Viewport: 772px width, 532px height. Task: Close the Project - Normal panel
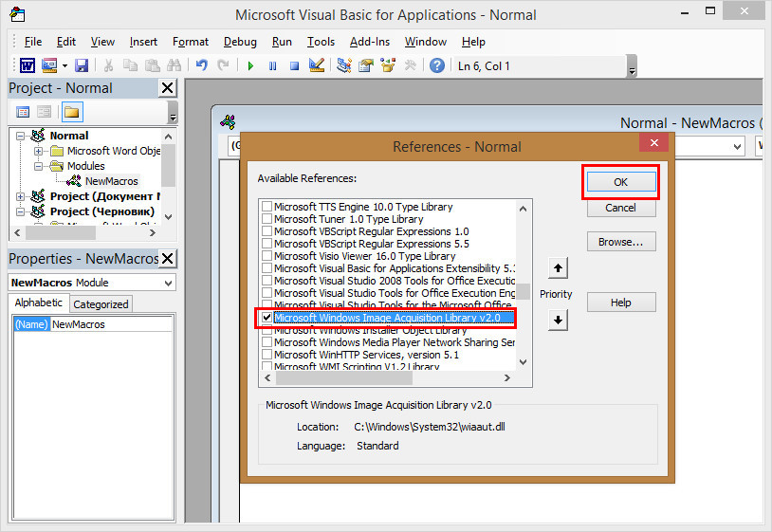coord(168,88)
